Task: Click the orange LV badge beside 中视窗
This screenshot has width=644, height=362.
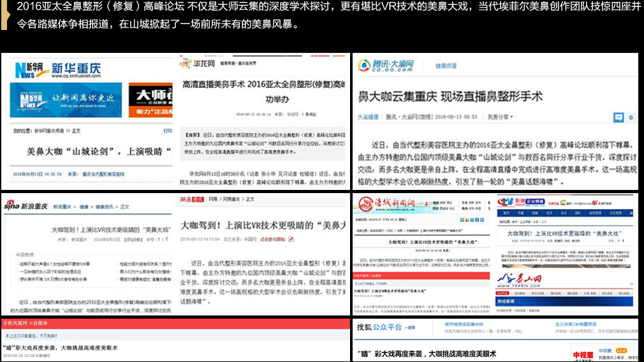Action: coord(622,351)
